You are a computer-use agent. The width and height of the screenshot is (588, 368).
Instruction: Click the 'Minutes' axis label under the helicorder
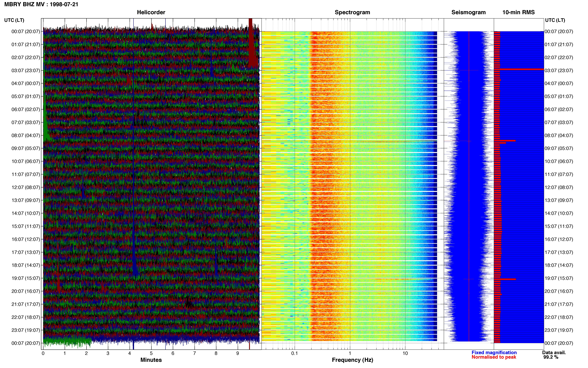151,360
